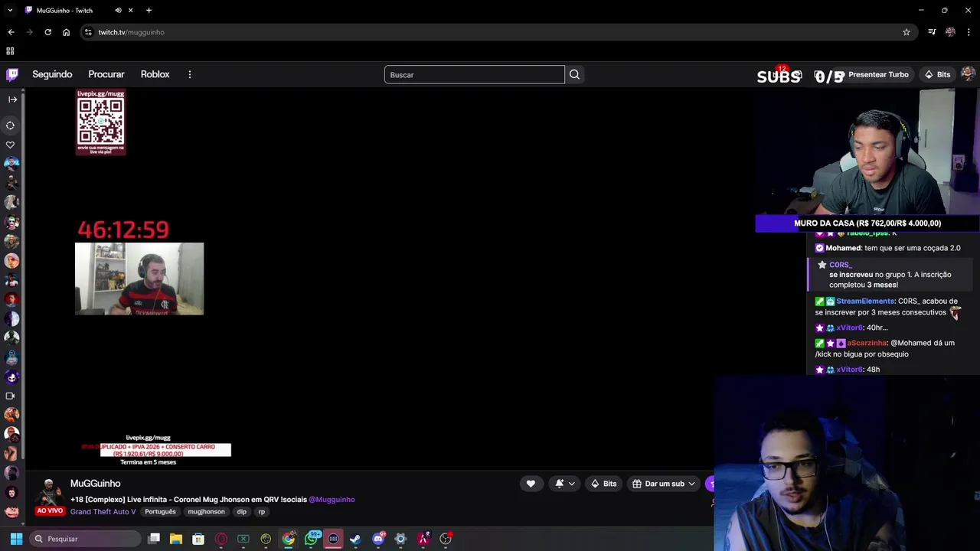The height and width of the screenshot is (551, 980).
Task: Open File Explorer from the taskbar
Action: pos(175,539)
